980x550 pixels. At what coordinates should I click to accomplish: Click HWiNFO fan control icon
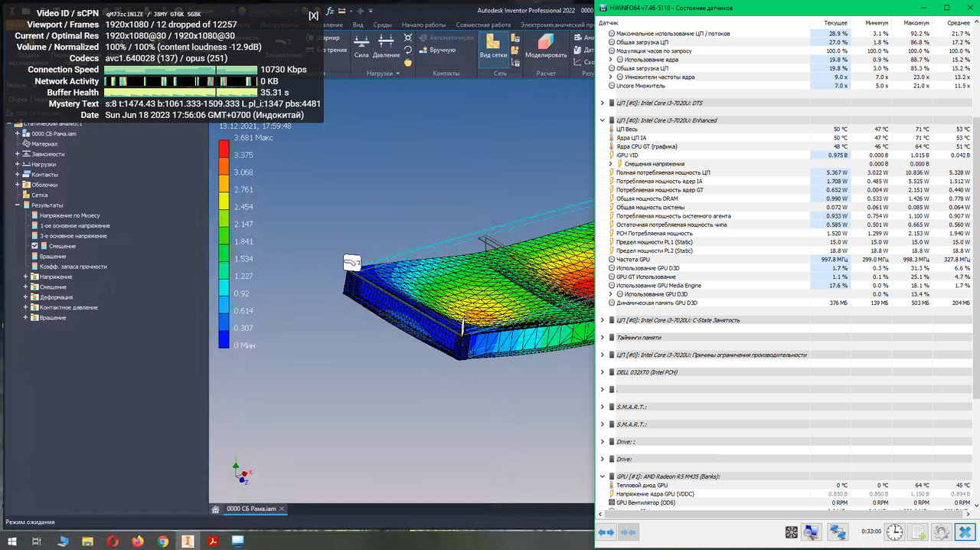(x=792, y=532)
